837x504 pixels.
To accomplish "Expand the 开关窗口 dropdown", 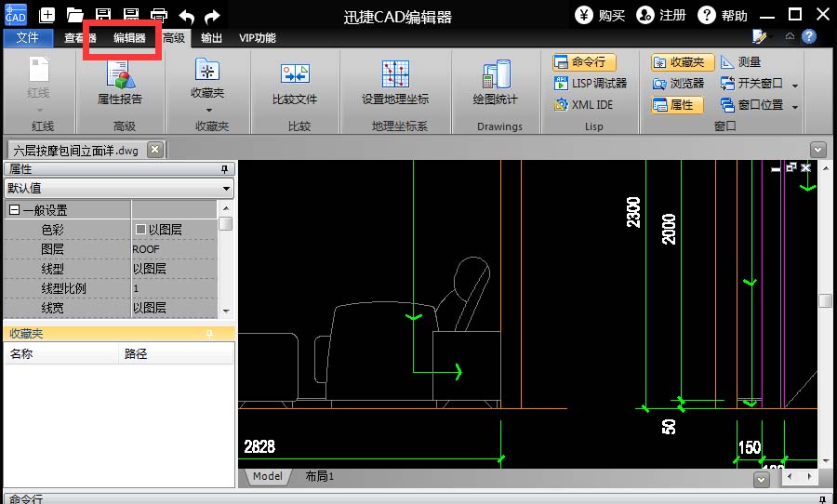I will tap(795, 86).
